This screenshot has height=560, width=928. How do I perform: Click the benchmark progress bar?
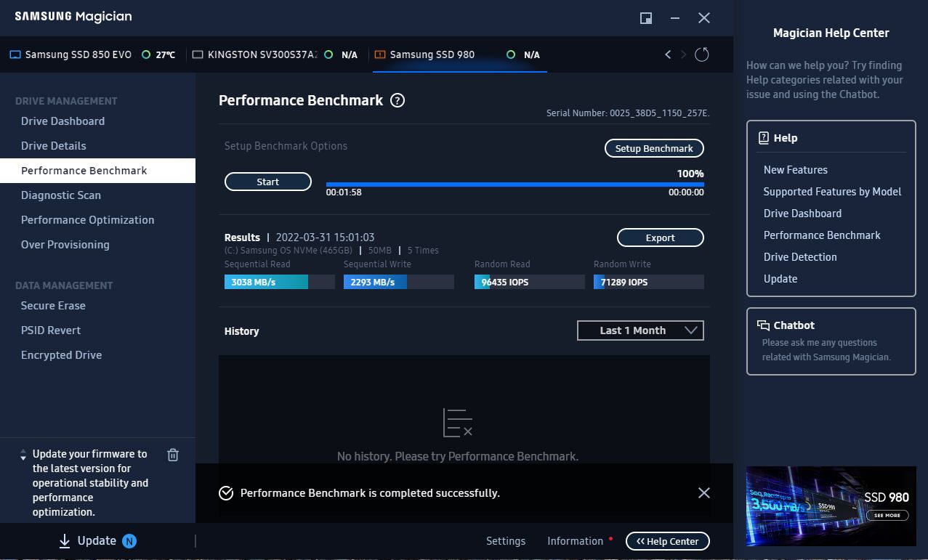(515, 184)
